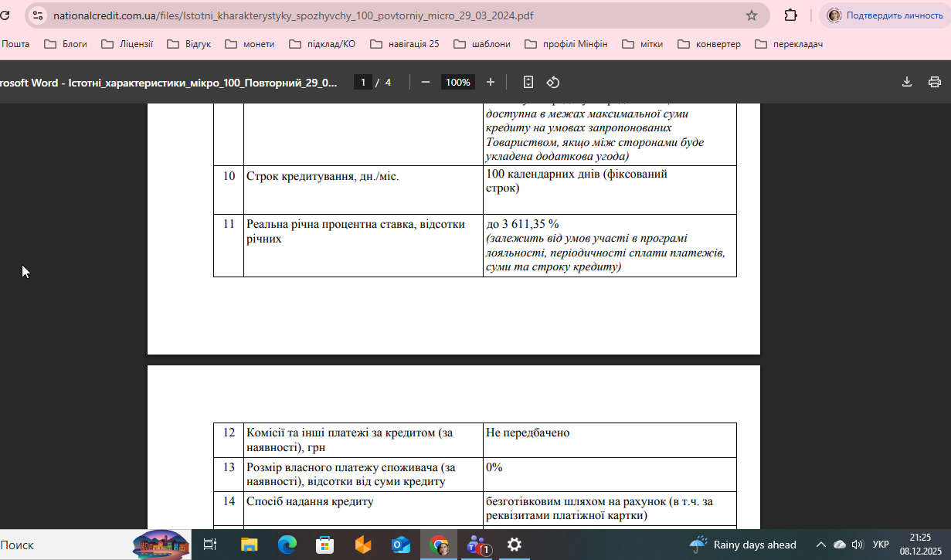Viewport: 951px width, 560px height.
Task: Click text 'Реальна річна процентна ставка, відсотки'
Action: [x=356, y=224]
